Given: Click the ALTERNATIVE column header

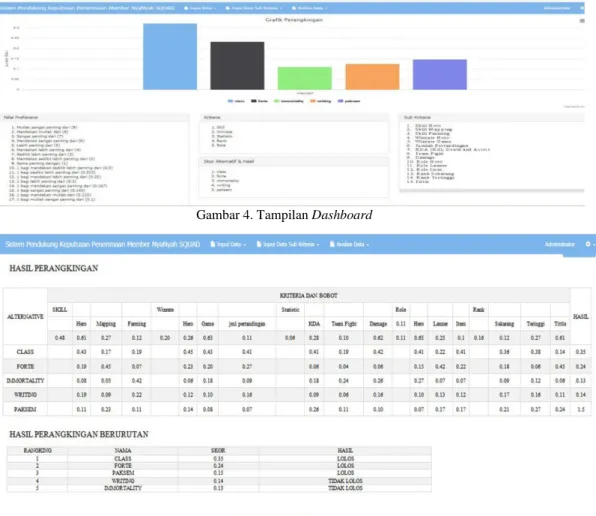Looking at the screenshot, I should [25, 317].
